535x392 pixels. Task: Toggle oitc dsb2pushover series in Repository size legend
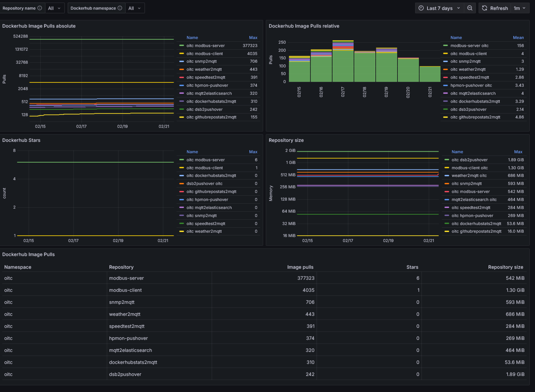click(x=469, y=160)
